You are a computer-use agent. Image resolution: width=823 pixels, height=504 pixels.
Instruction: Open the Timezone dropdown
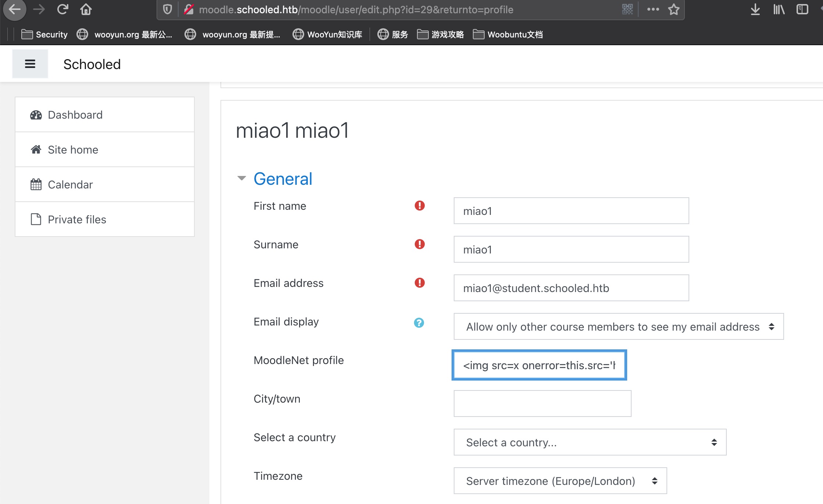pyautogui.click(x=560, y=481)
